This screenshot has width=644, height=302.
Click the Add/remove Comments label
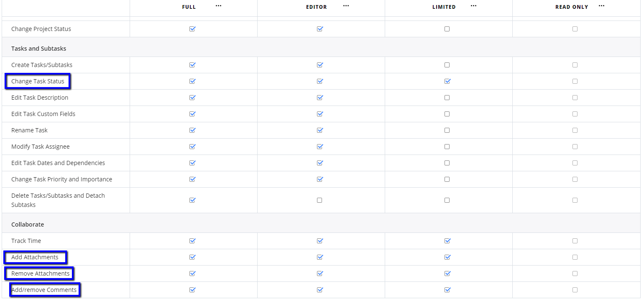pyautogui.click(x=44, y=290)
